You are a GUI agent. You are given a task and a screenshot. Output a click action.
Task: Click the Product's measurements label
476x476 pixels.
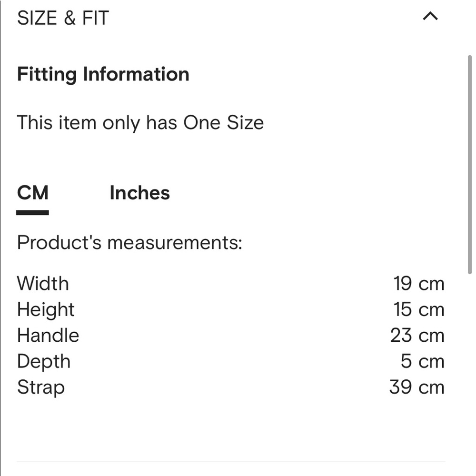tap(129, 243)
